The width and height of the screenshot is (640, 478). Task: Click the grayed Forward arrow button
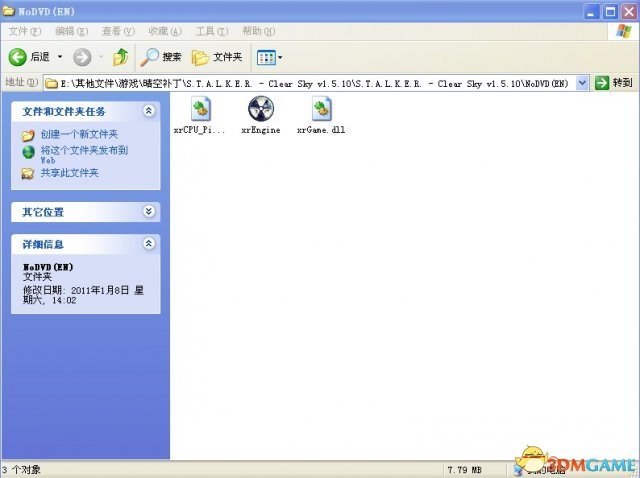[x=82, y=57]
